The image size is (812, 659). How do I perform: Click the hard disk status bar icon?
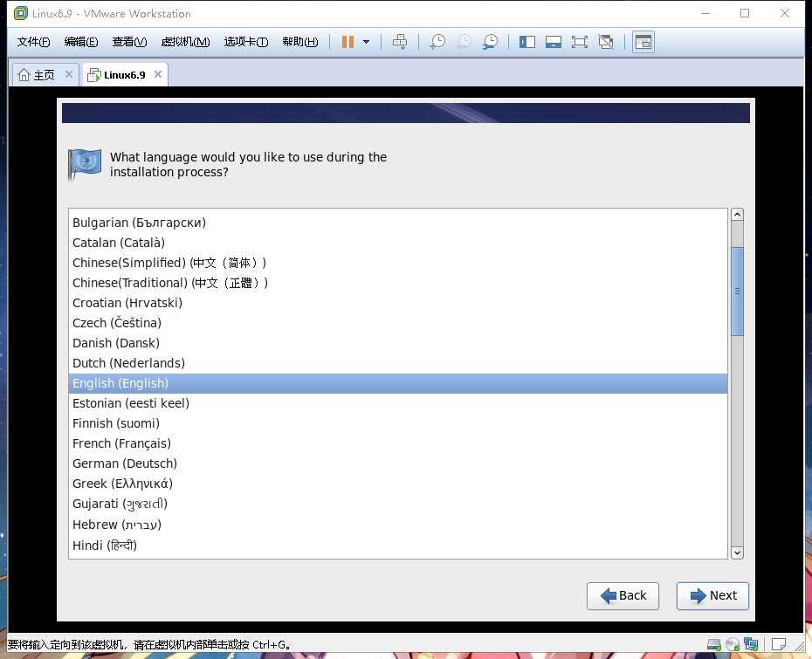(713, 644)
